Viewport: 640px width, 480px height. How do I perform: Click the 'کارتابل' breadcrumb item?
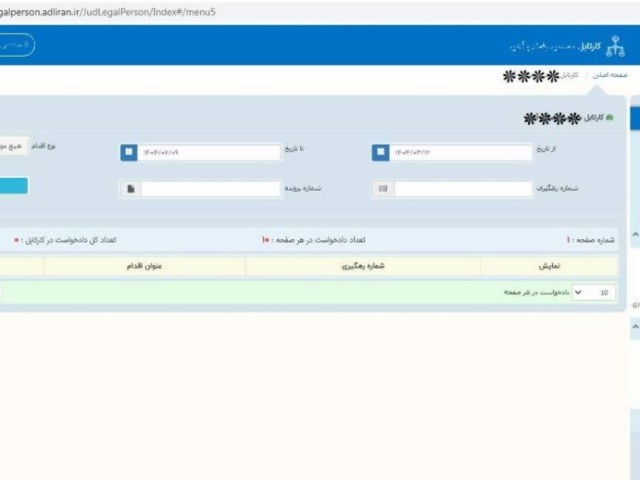(568, 76)
